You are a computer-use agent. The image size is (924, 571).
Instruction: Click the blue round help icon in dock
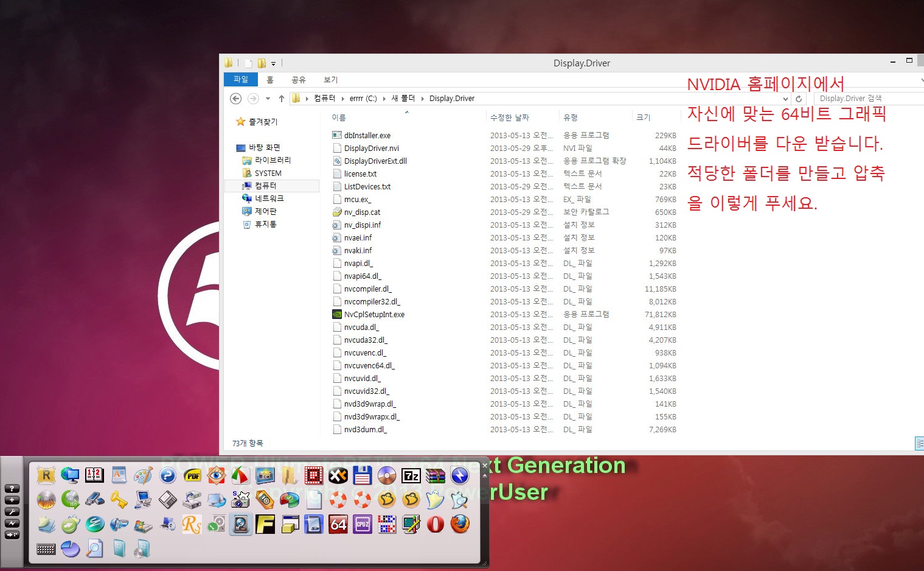[x=168, y=475]
